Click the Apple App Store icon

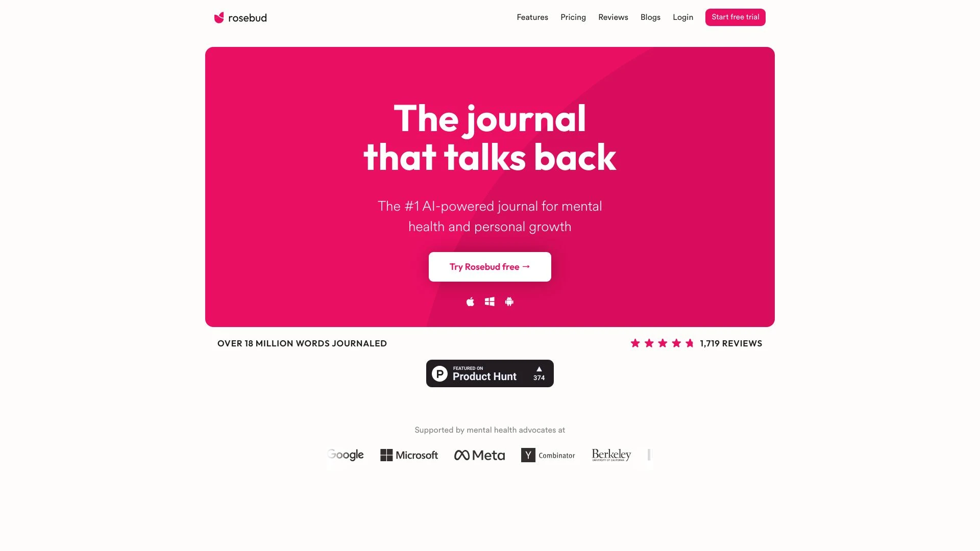coord(471,302)
